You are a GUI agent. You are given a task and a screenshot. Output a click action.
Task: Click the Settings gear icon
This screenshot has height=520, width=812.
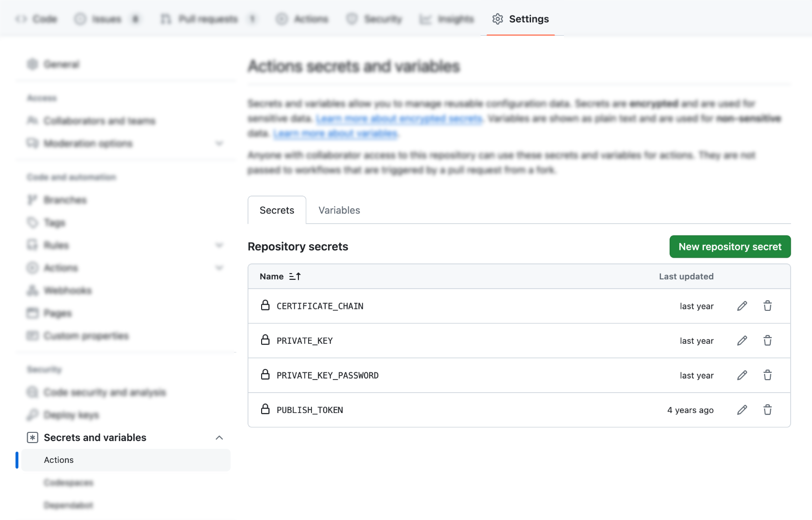coord(498,19)
